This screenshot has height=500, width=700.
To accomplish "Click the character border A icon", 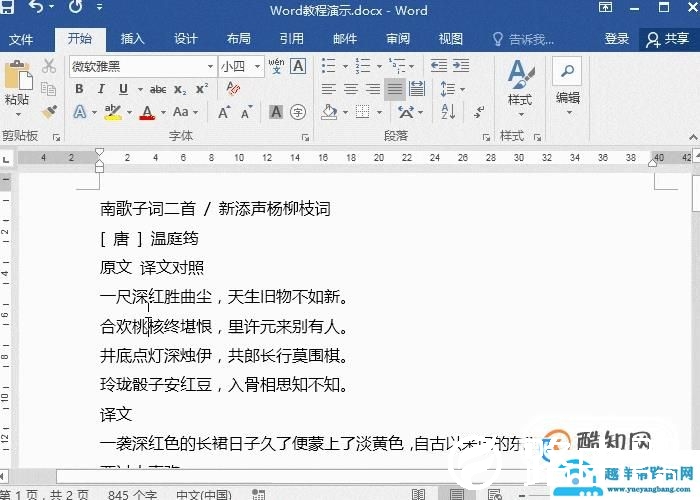I will click(x=298, y=66).
